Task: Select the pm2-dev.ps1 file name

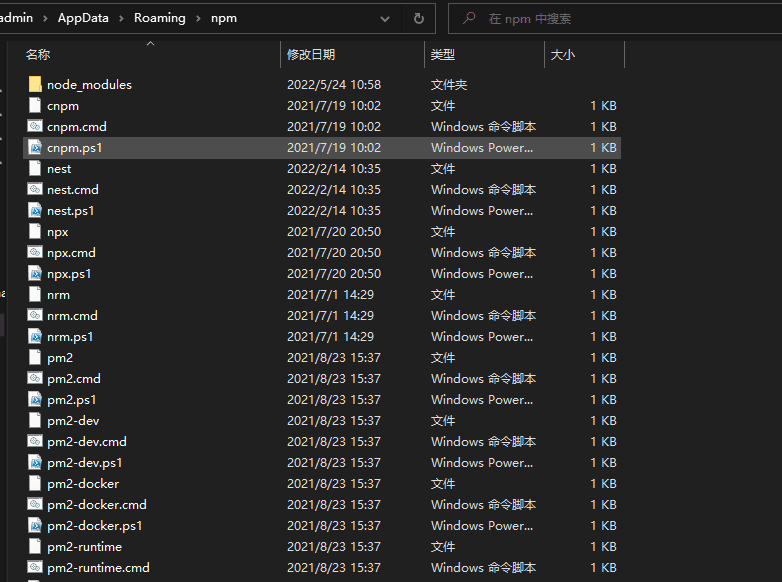Action: pos(85,463)
